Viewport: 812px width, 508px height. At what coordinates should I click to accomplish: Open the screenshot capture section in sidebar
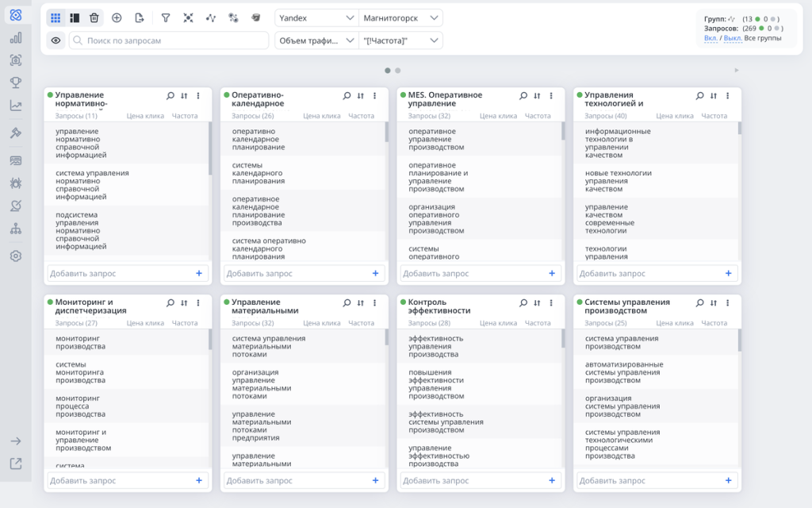pyautogui.click(x=16, y=60)
